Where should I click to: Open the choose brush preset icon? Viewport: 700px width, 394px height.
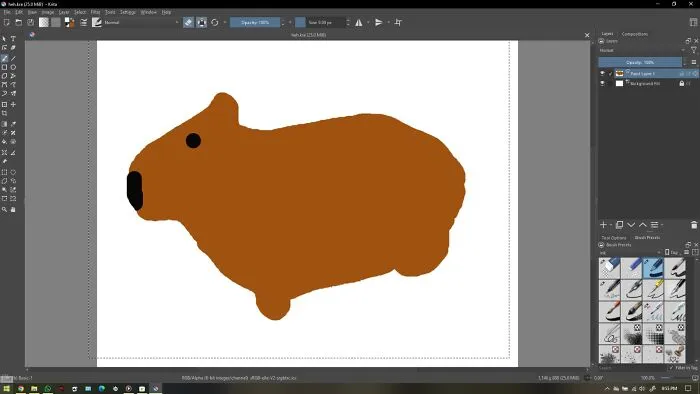(97, 22)
